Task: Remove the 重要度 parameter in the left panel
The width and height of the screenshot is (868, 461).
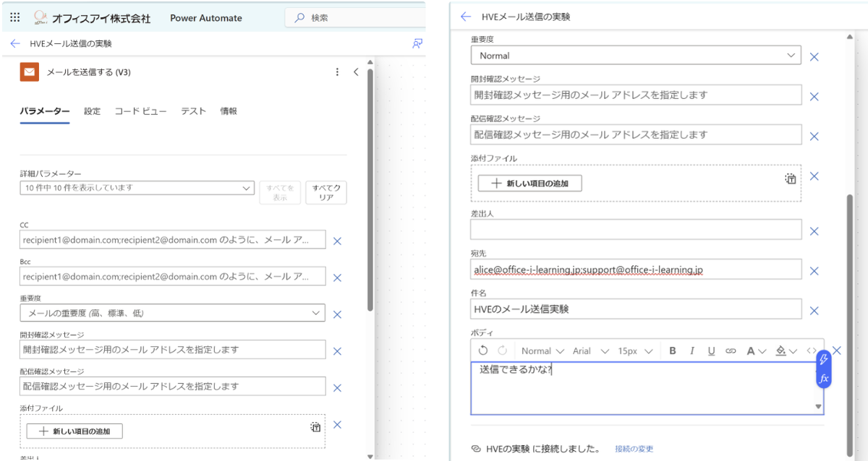Action: pos(337,314)
